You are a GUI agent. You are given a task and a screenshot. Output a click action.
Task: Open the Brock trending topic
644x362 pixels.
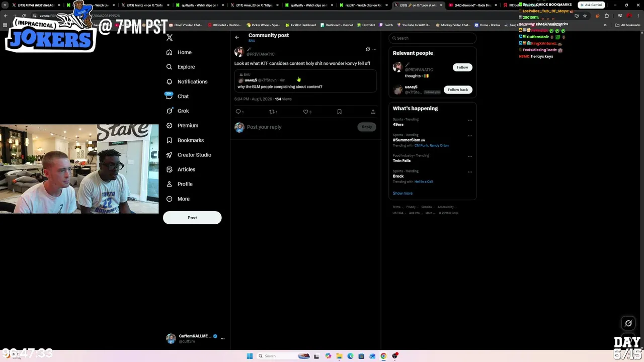[x=398, y=176]
